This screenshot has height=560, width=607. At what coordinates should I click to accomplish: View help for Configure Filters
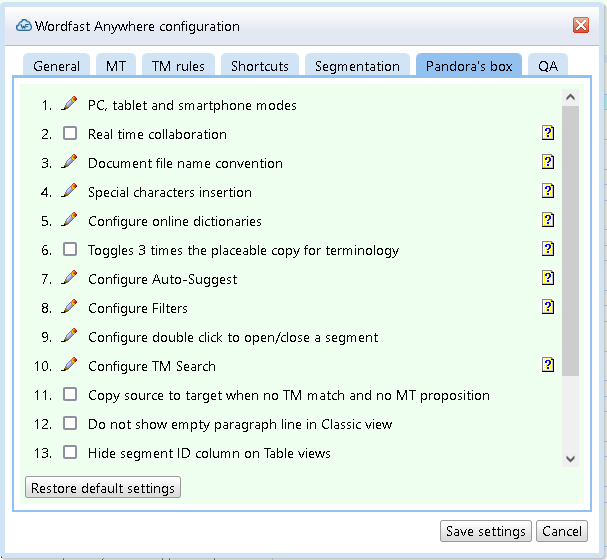click(x=548, y=307)
